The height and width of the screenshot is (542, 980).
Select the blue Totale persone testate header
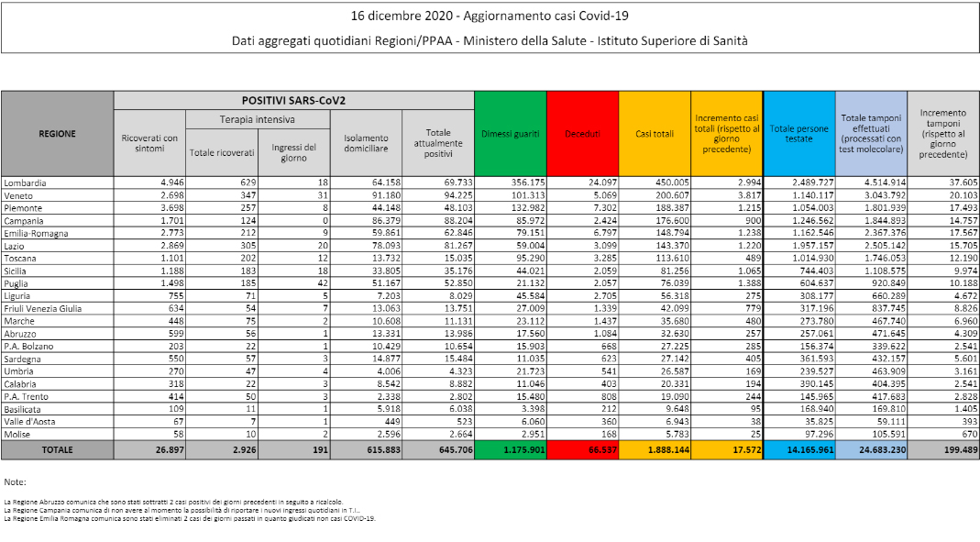click(x=799, y=134)
